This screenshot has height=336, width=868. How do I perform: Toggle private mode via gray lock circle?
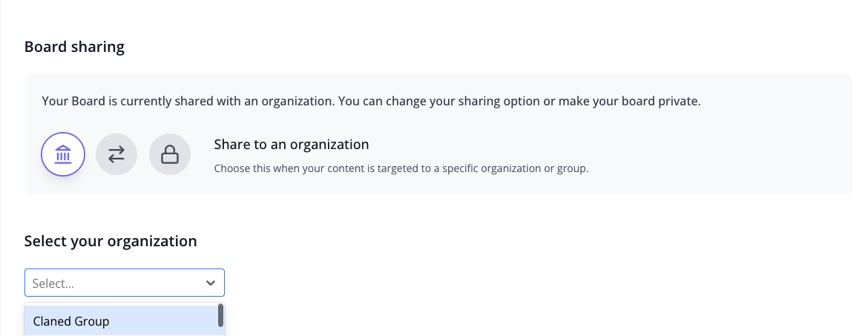coord(170,154)
